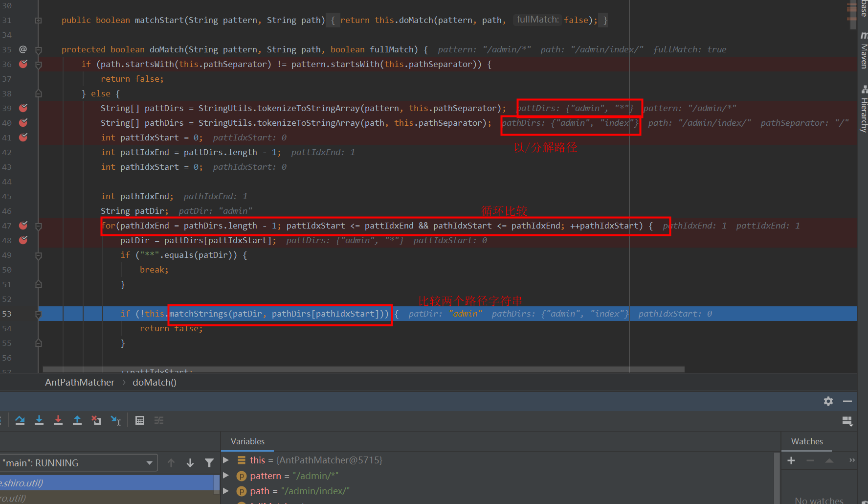Select the highlighted shiro.util stack frame

(x=107, y=483)
